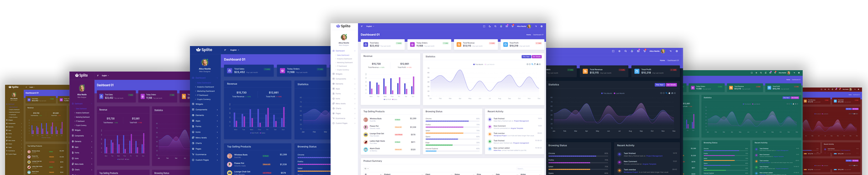The width and height of the screenshot is (868, 175).
Task: Click the Get Details button in the white Statistics card
Action: [537, 57]
